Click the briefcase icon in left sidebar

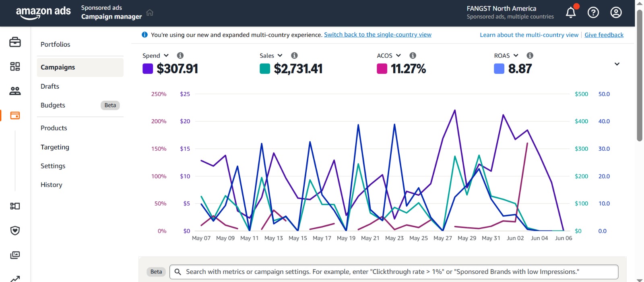[15, 42]
